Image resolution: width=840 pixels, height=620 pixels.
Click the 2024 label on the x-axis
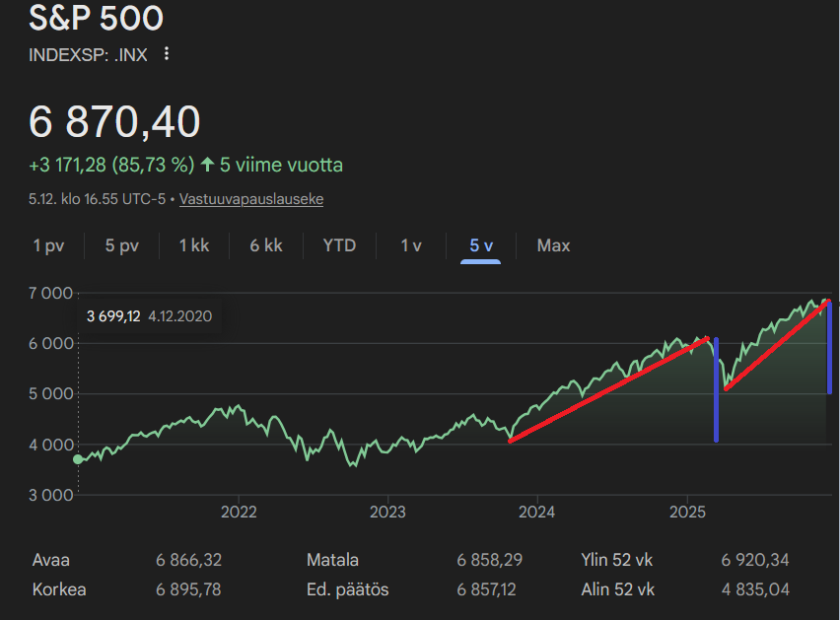pyautogui.click(x=537, y=513)
